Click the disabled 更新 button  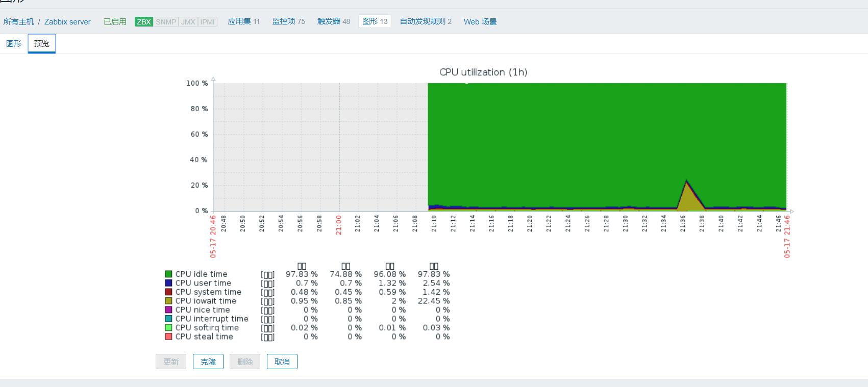coord(171,362)
